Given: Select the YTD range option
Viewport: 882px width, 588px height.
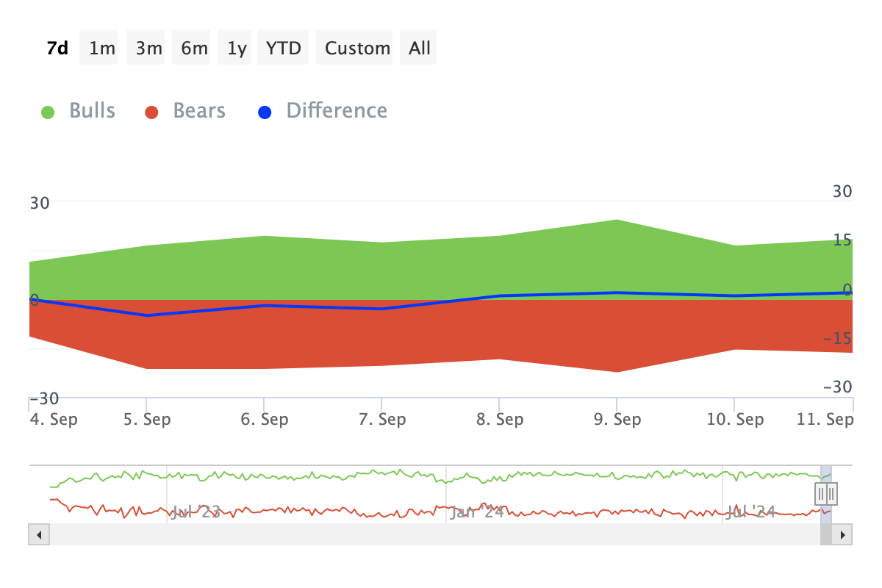Looking at the screenshot, I should coord(283,47).
